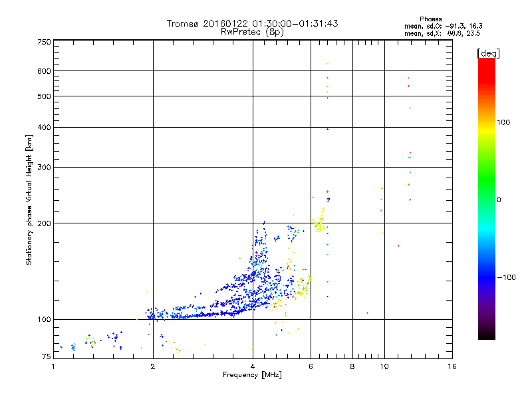Click the colorbar label '100'
The height and width of the screenshot is (399, 532).
pyautogui.click(x=503, y=122)
